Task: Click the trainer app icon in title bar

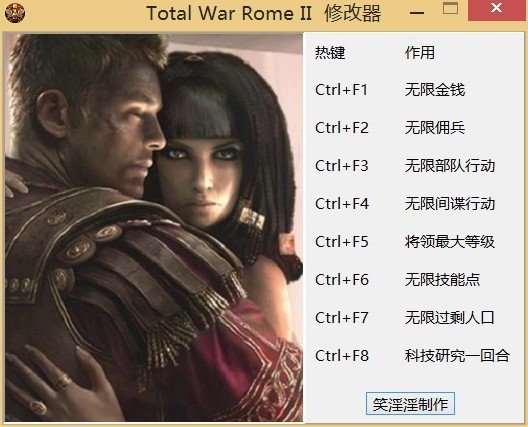Action: point(15,13)
